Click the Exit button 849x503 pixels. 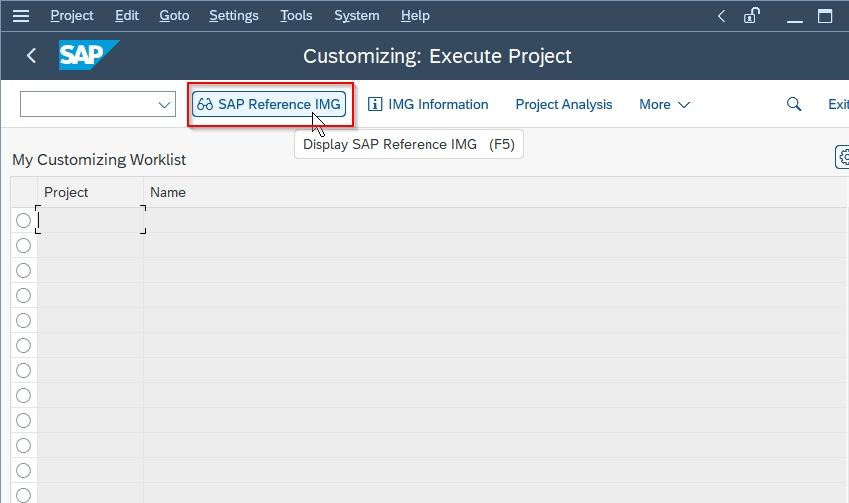coord(838,104)
